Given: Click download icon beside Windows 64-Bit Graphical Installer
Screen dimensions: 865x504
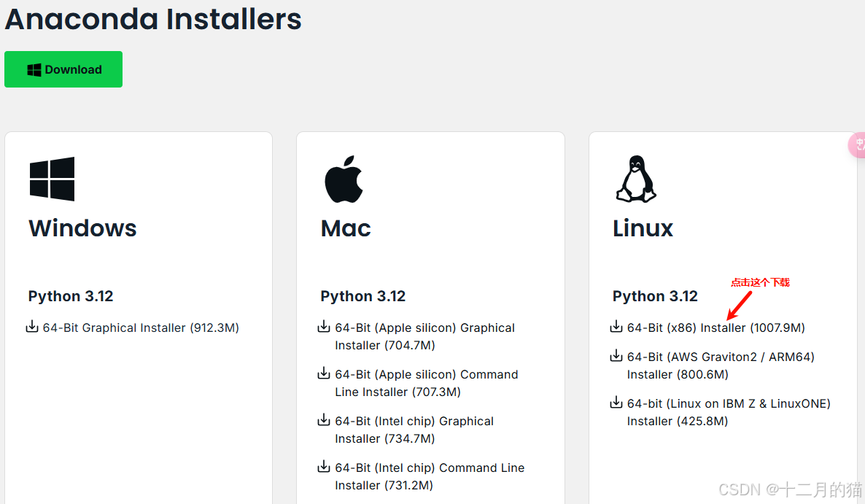Looking at the screenshot, I should pos(32,327).
